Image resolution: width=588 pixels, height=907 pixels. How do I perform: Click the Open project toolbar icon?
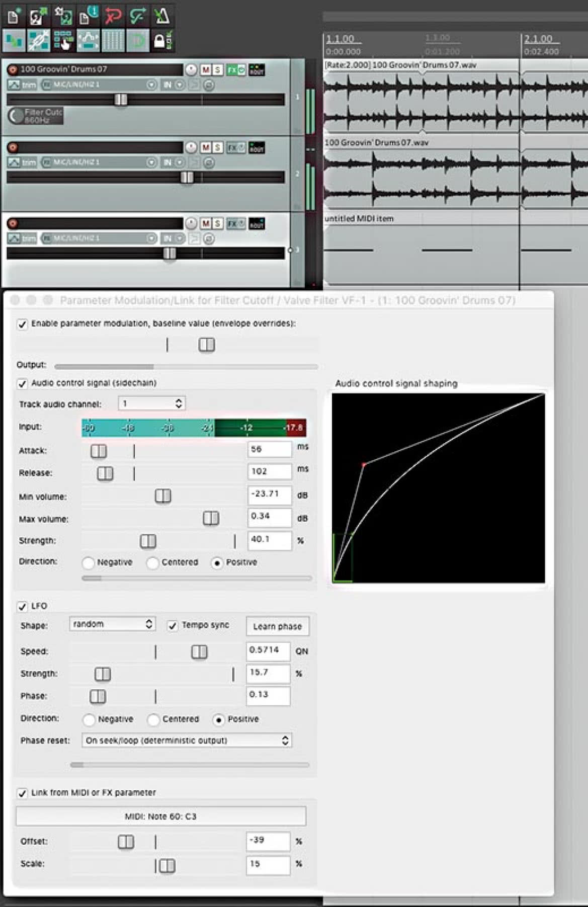[x=38, y=16]
